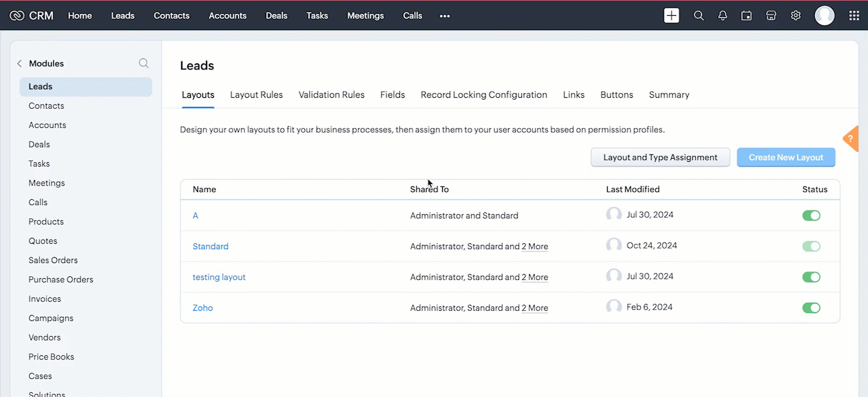This screenshot has height=397, width=868.
Task: Click the plus quick-create icon
Action: pyautogui.click(x=671, y=16)
